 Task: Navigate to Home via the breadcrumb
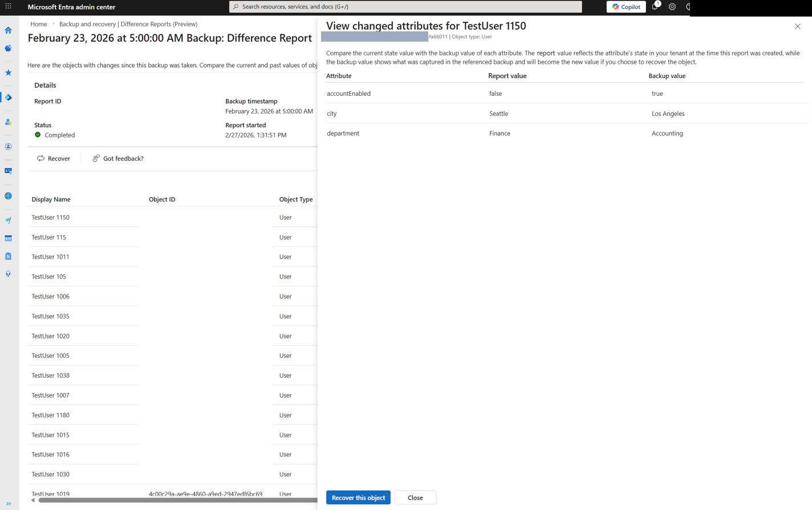(38, 24)
